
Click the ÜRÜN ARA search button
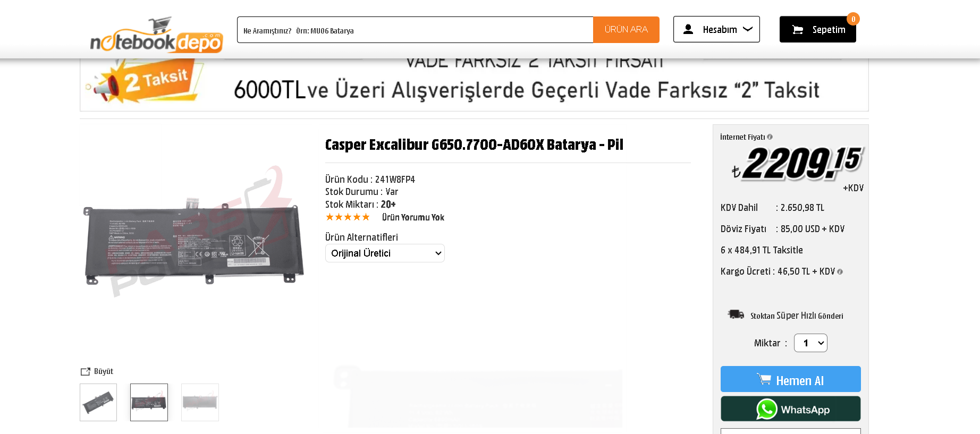[626, 30]
